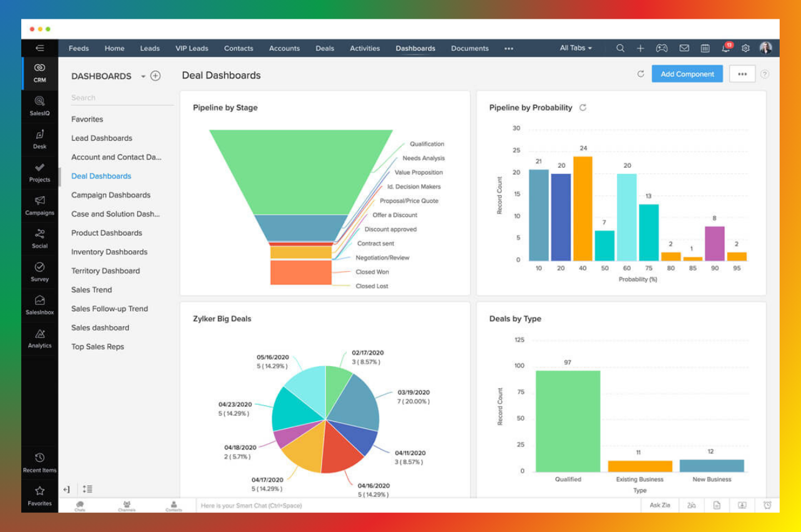The image size is (801, 532).
Task: Expand the All Tabs dropdown
Action: click(x=576, y=48)
